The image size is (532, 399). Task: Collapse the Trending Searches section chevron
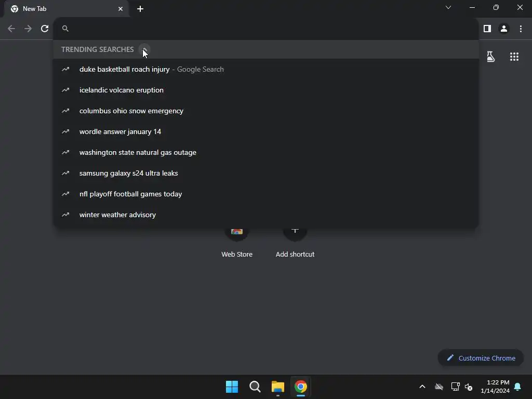144,49
